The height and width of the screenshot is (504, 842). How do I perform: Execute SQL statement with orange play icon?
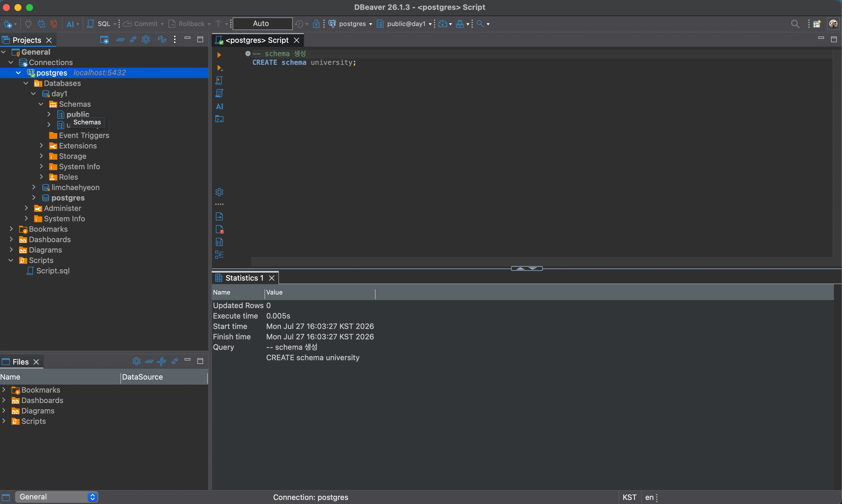click(x=219, y=55)
